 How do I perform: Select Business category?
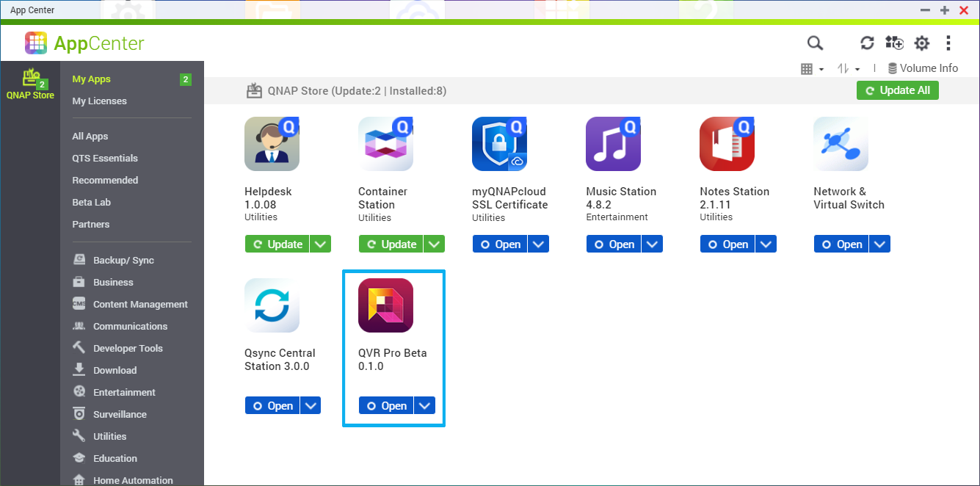(104, 283)
